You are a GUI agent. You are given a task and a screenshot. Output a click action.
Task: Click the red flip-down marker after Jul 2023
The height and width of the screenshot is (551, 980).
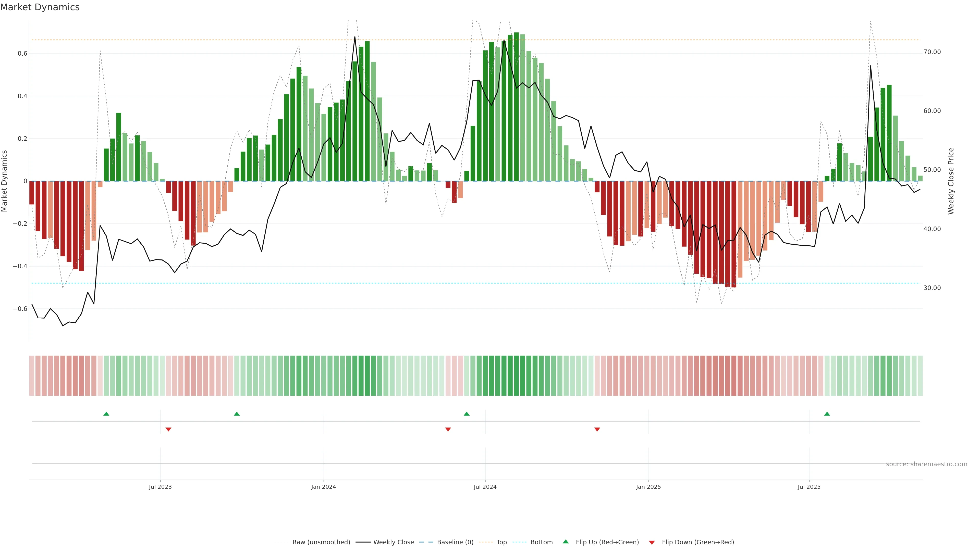click(168, 429)
